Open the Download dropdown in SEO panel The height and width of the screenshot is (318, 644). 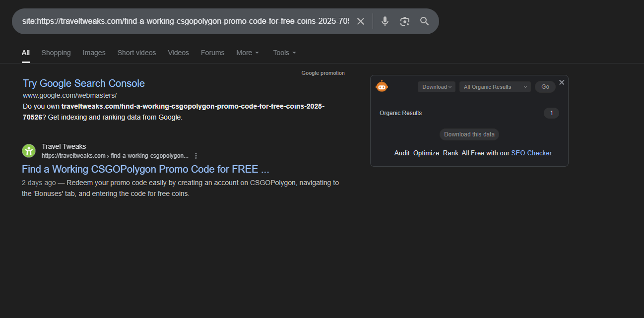(437, 87)
